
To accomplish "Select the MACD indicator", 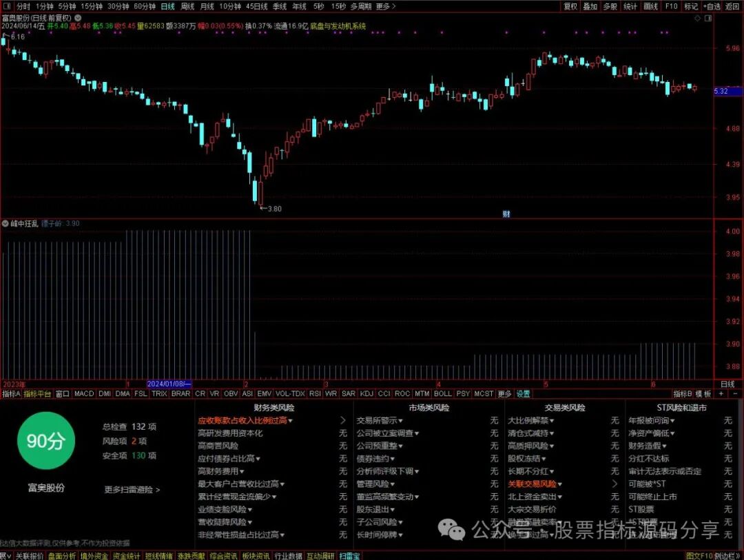I will coord(84,393).
